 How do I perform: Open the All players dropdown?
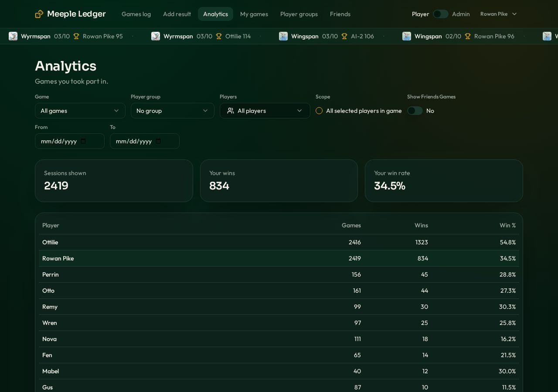[x=265, y=111]
